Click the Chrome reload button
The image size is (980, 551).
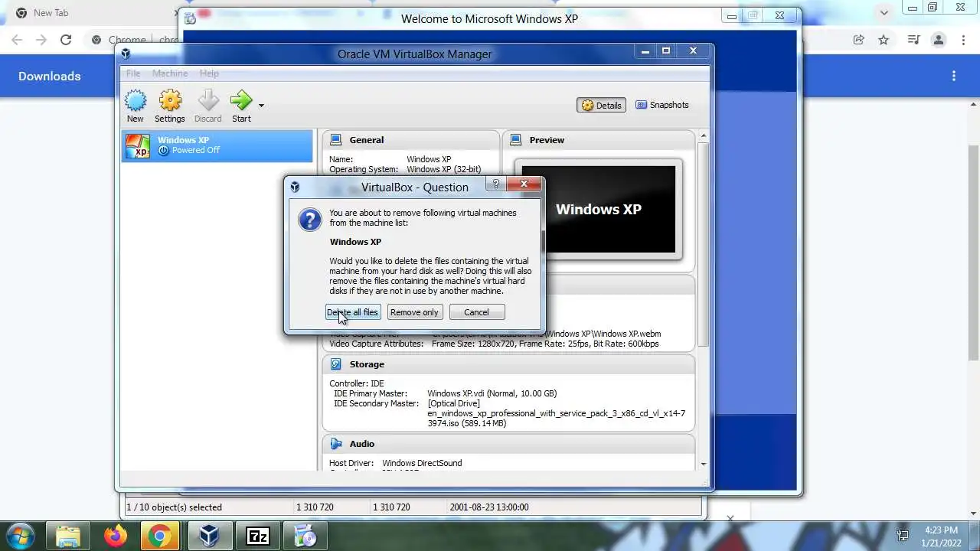click(x=66, y=40)
